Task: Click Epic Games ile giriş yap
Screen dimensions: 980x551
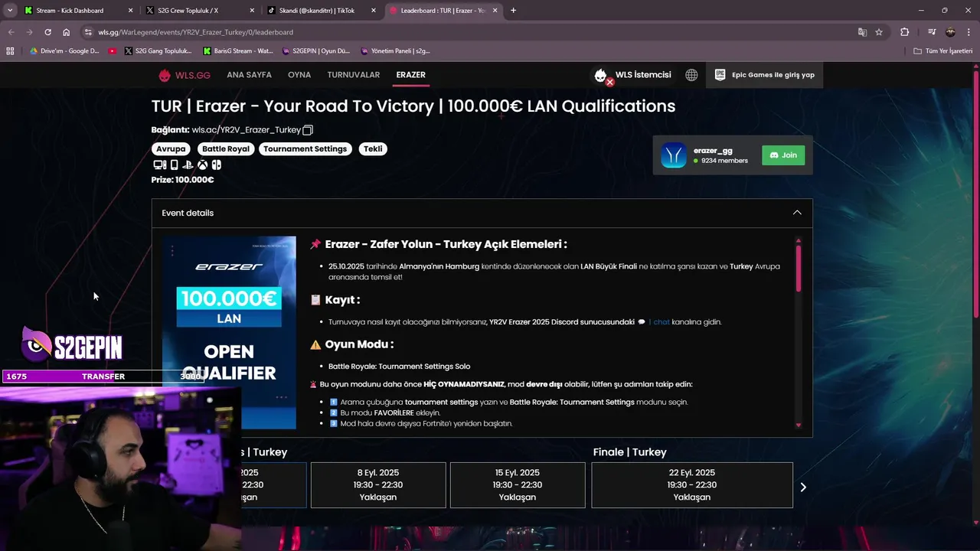Action: click(x=764, y=75)
